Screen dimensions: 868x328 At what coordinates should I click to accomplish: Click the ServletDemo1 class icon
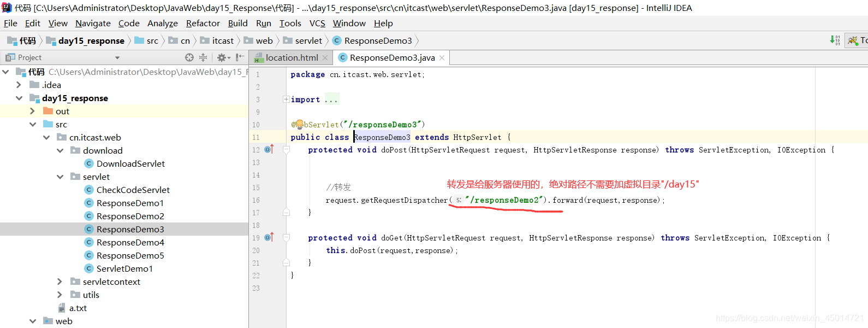click(89, 268)
